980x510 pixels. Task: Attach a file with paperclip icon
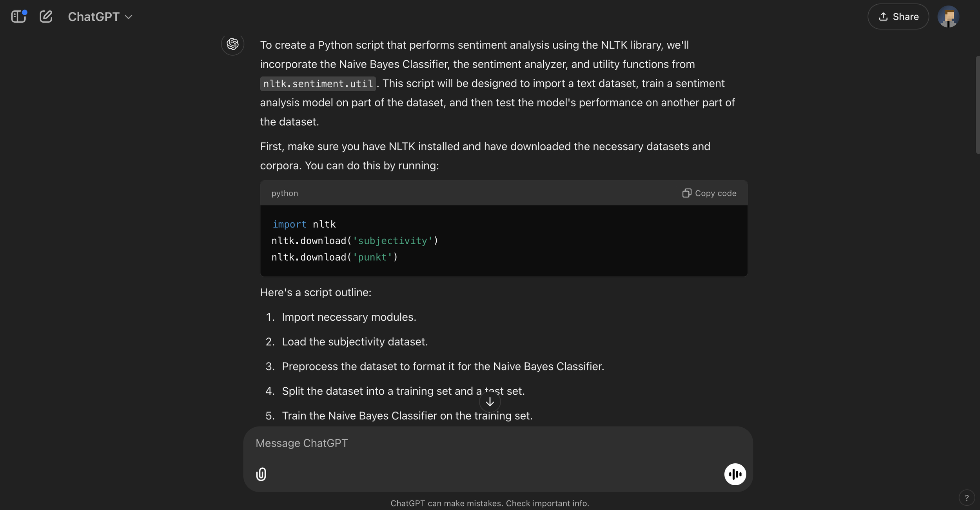[261, 474]
